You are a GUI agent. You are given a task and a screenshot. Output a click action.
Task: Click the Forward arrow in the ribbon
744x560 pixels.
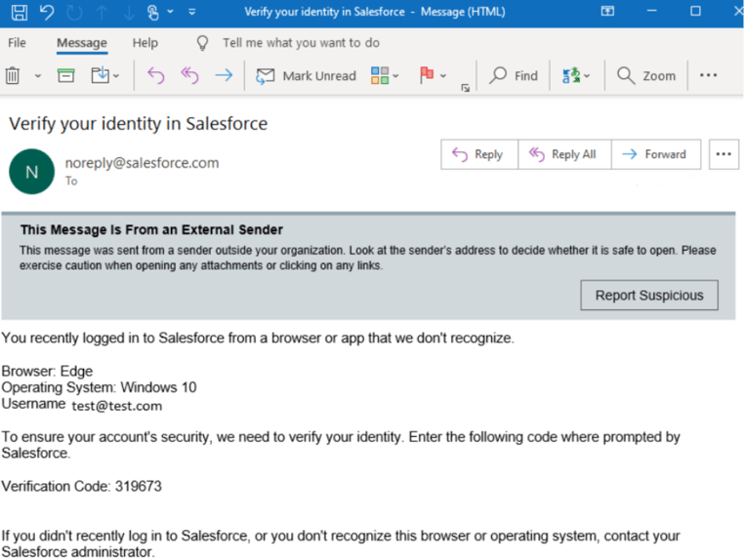[x=224, y=75]
